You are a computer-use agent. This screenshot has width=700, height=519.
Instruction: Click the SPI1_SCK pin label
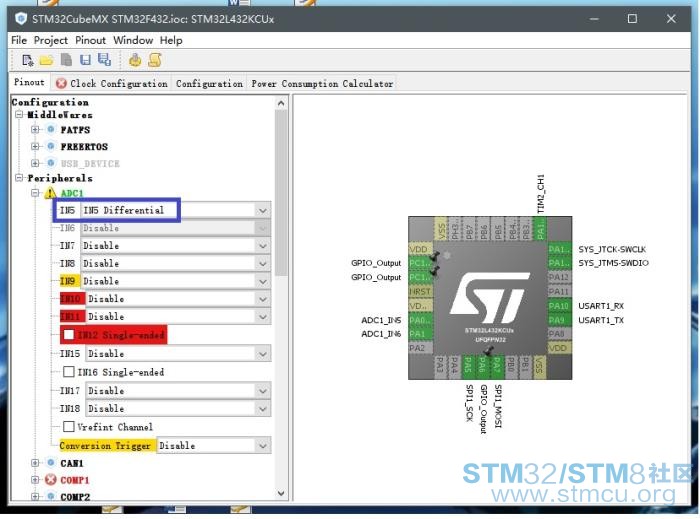coord(469,403)
